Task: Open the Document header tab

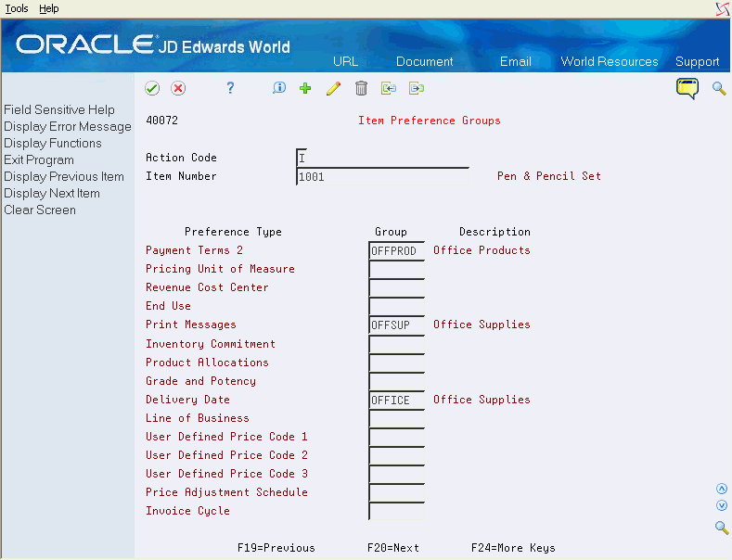Action: point(424,61)
